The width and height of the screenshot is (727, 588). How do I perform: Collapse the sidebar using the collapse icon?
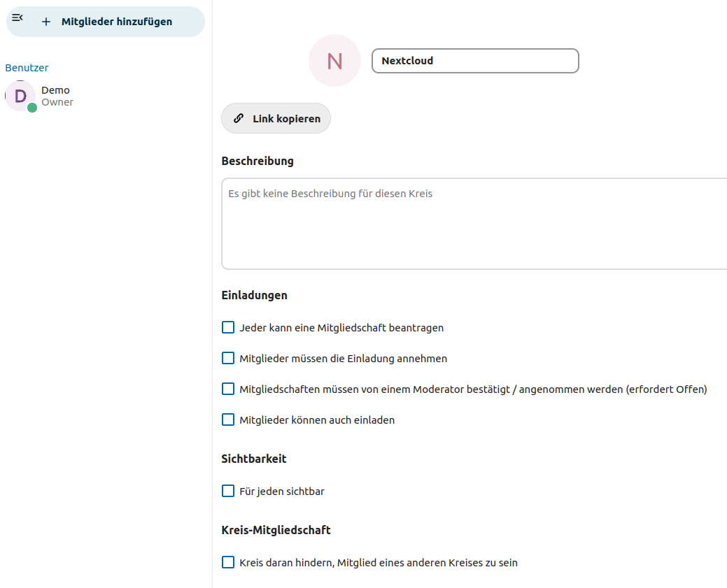[17, 17]
